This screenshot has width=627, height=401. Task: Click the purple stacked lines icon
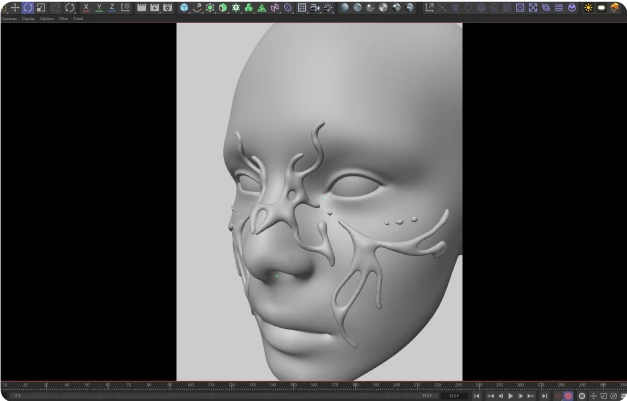point(559,8)
